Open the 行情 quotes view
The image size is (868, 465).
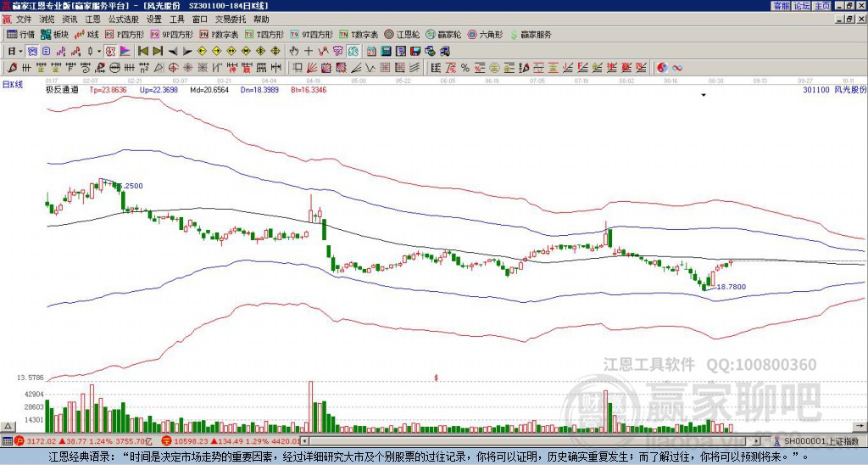pos(20,34)
